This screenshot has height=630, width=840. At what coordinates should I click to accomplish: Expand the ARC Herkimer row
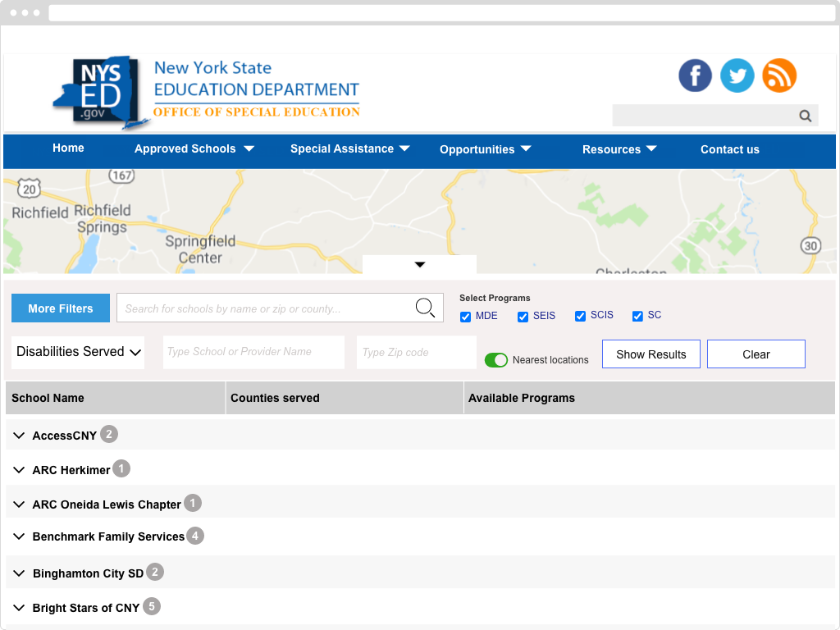pyautogui.click(x=19, y=470)
